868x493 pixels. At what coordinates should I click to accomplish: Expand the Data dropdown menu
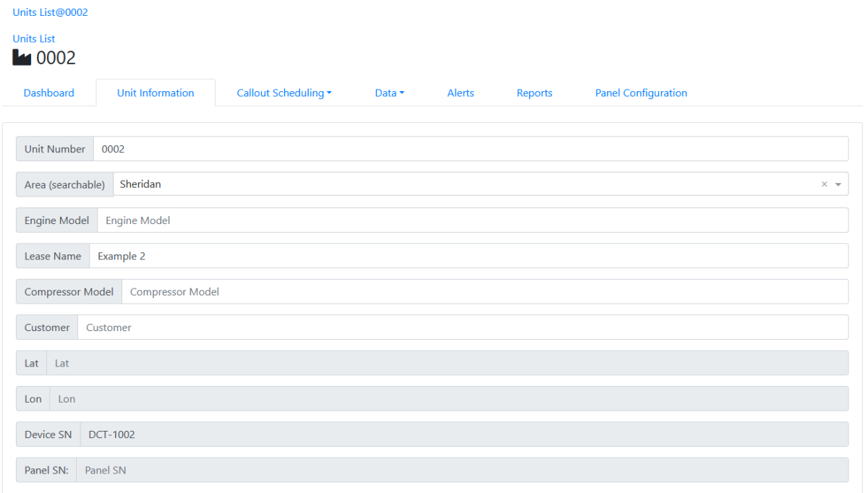389,93
